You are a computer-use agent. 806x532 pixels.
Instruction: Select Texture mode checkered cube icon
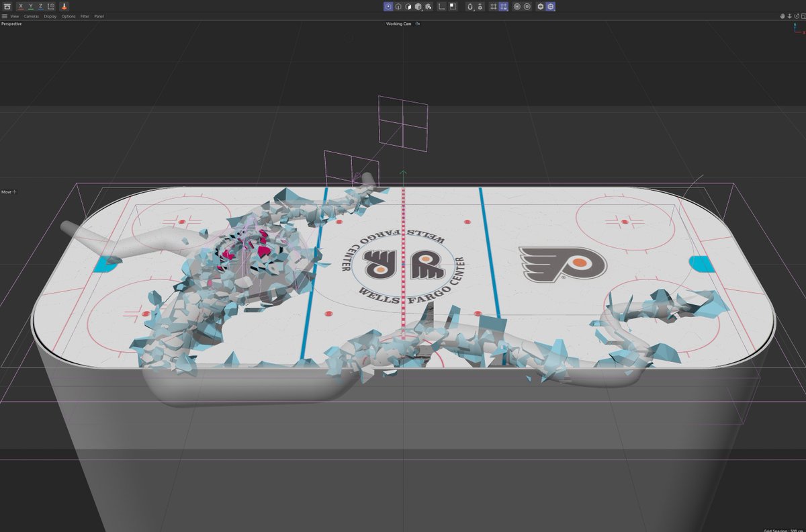[x=428, y=7]
